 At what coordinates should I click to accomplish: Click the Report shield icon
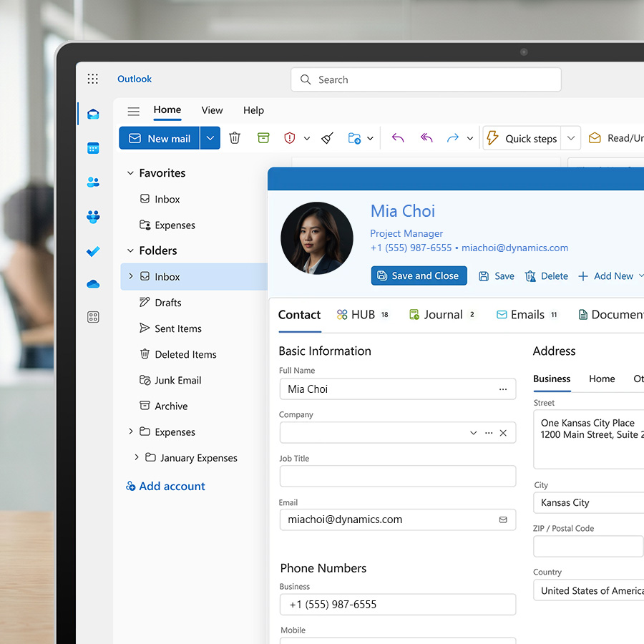tap(290, 138)
